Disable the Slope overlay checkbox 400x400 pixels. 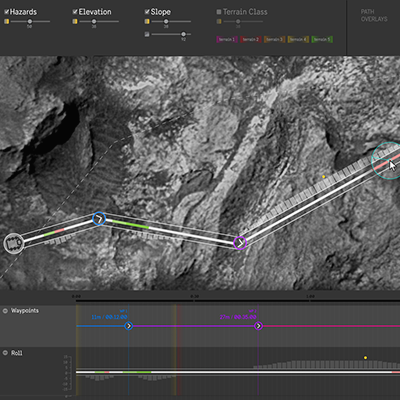pyautogui.click(x=147, y=12)
